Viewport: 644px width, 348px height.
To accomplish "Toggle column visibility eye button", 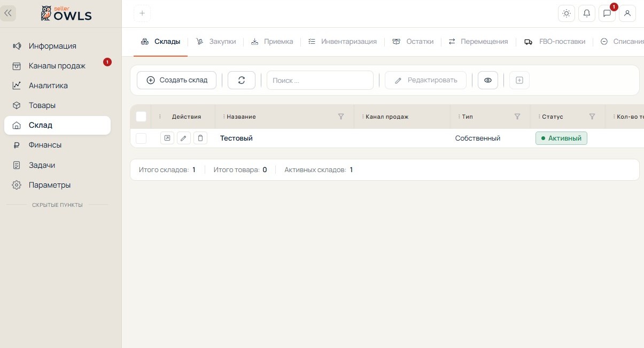I will pos(488,80).
